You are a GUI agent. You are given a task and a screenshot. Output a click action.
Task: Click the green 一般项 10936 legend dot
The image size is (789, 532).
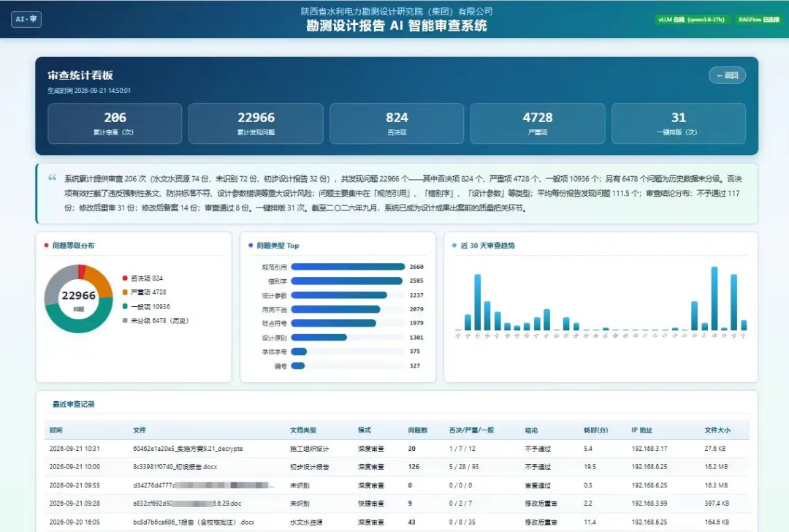[x=125, y=306]
